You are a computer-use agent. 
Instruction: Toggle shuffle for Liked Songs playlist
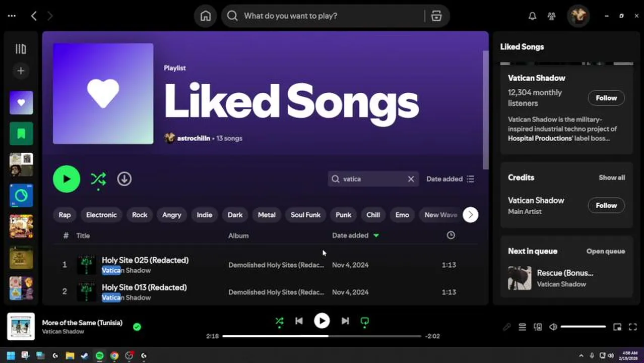click(x=98, y=179)
